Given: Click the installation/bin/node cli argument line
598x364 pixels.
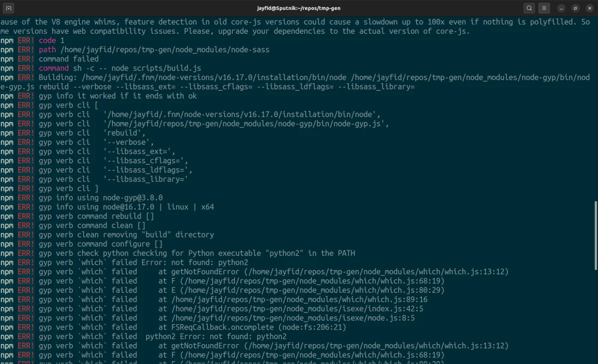Looking at the screenshot, I should pos(190,115).
